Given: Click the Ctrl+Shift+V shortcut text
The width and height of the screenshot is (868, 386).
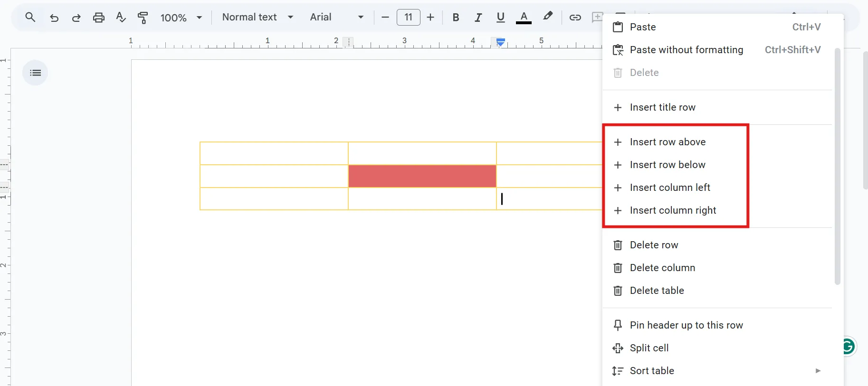Looking at the screenshot, I should (792, 50).
